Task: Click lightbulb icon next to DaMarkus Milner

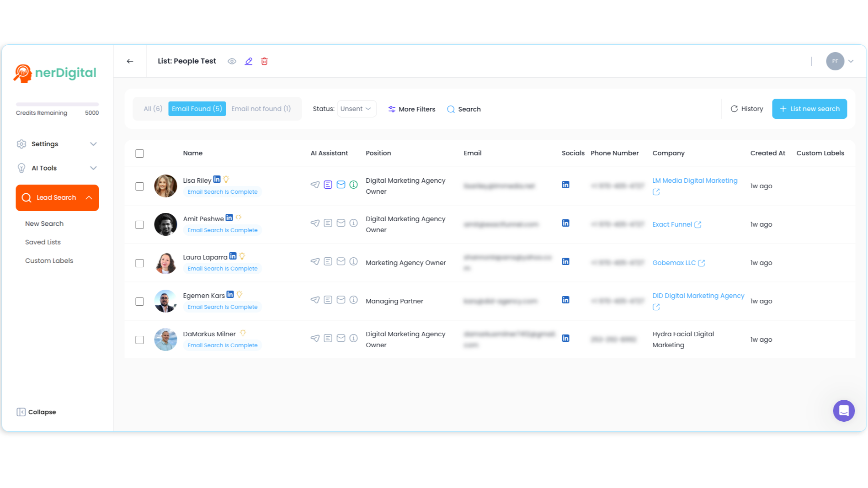Action: [x=243, y=333]
